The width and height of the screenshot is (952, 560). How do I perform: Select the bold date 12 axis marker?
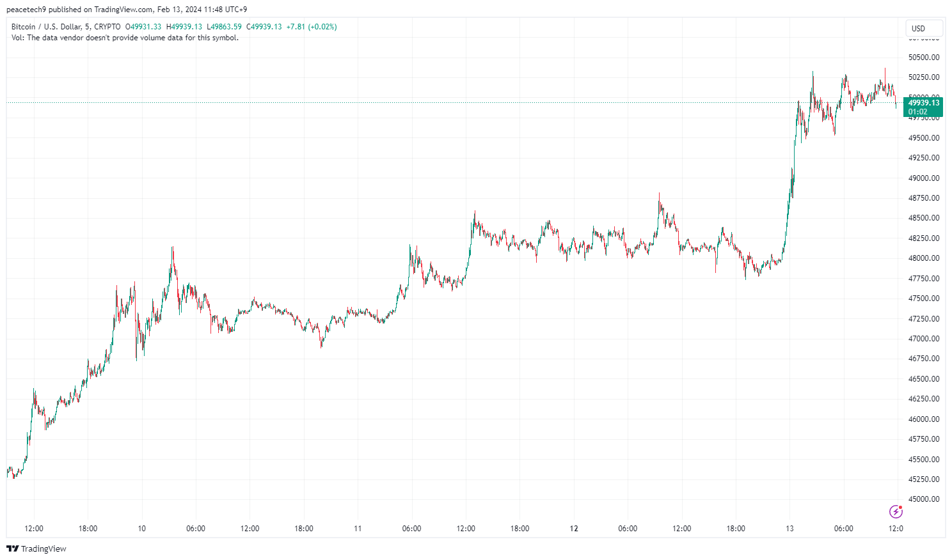click(x=574, y=529)
